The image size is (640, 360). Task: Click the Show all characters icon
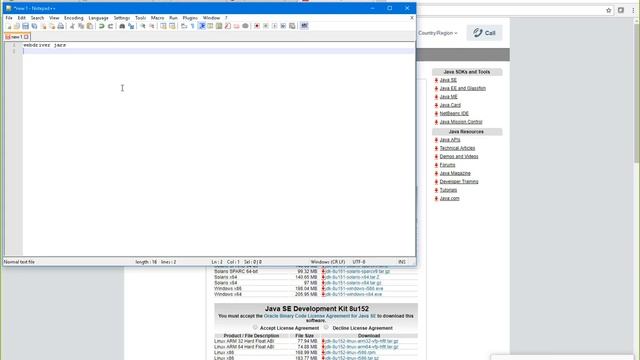(x=193, y=26)
